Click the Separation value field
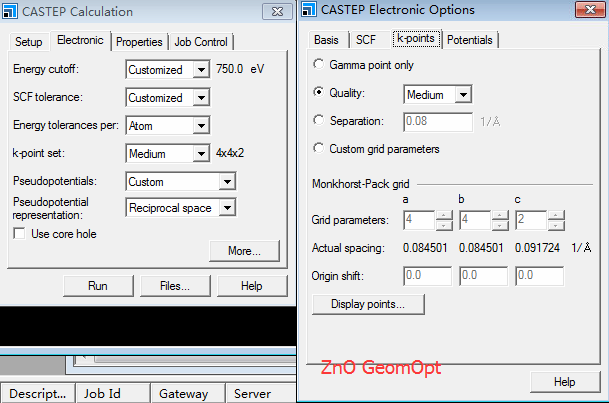The width and height of the screenshot is (609, 403). 438,122
